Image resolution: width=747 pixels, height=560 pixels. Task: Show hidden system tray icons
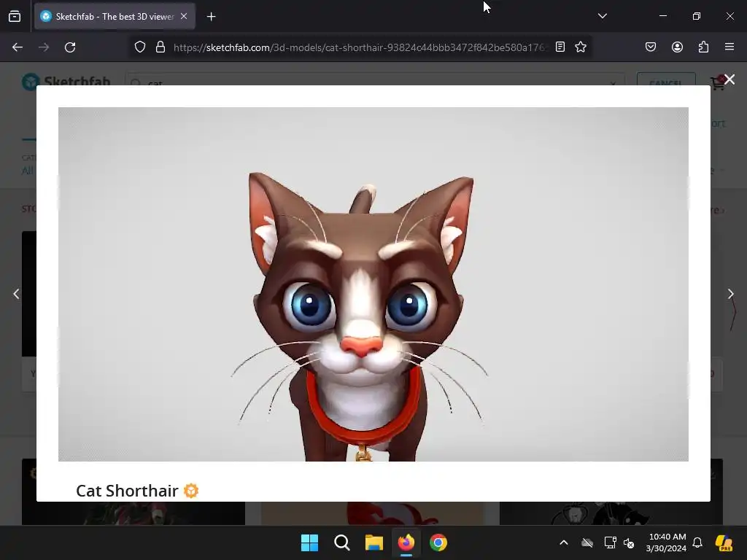coord(564,542)
